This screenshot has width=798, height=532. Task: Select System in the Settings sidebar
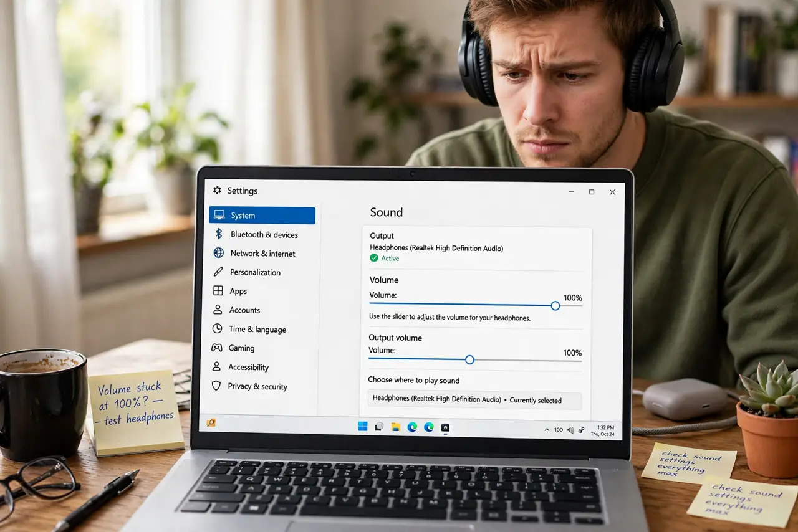[262, 216]
